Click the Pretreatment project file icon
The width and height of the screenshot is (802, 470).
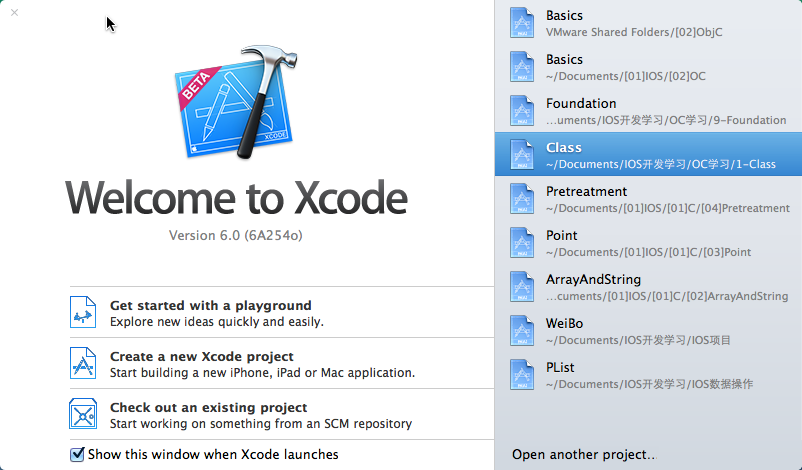pos(522,198)
